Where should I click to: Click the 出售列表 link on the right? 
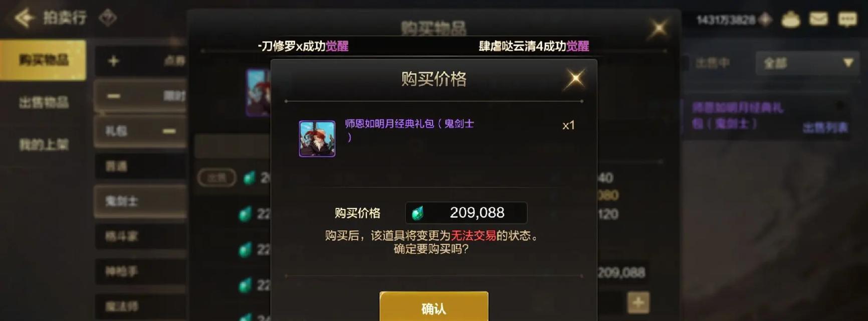825,128
